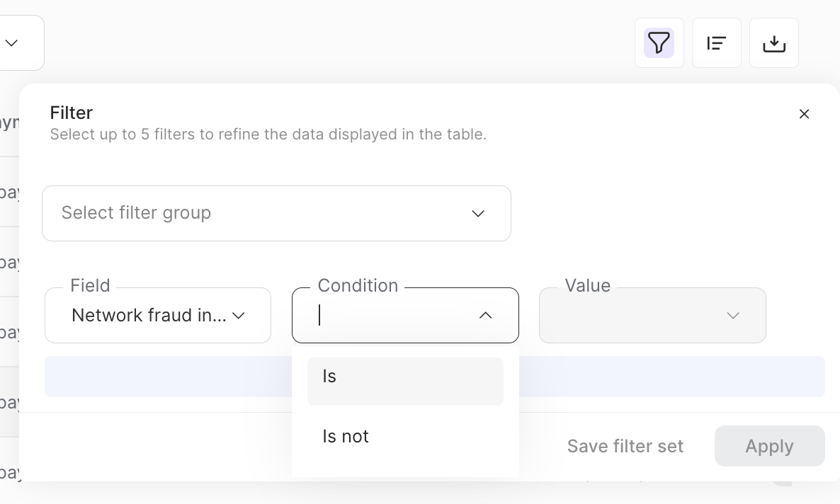The image size is (840, 504).
Task: Click the chevron of the top-left dropdown
Action: click(x=12, y=43)
